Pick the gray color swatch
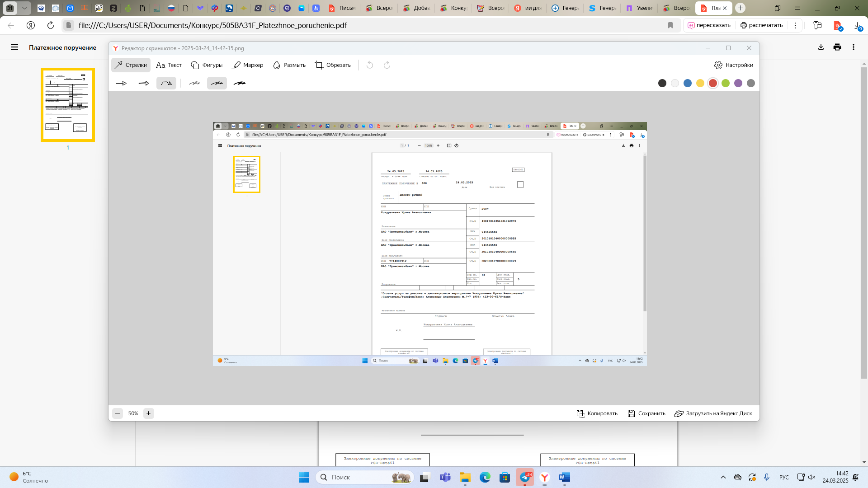The image size is (868, 488). 751,83
